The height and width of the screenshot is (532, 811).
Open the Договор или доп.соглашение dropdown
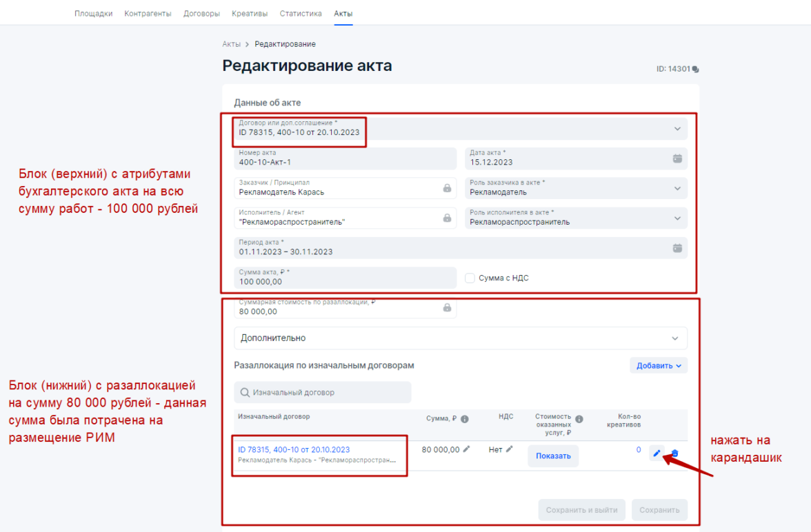461,129
